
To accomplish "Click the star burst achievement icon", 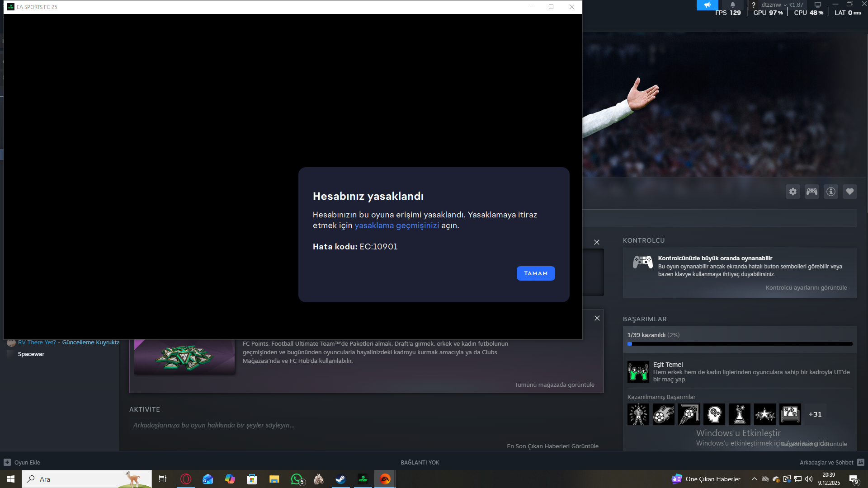I will [765, 414].
